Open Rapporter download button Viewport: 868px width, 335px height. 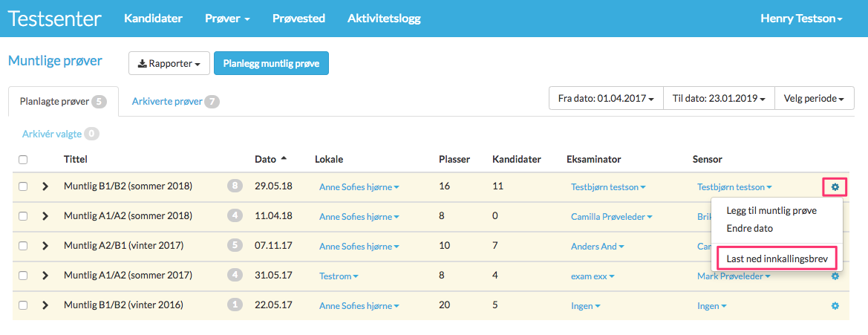169,63
